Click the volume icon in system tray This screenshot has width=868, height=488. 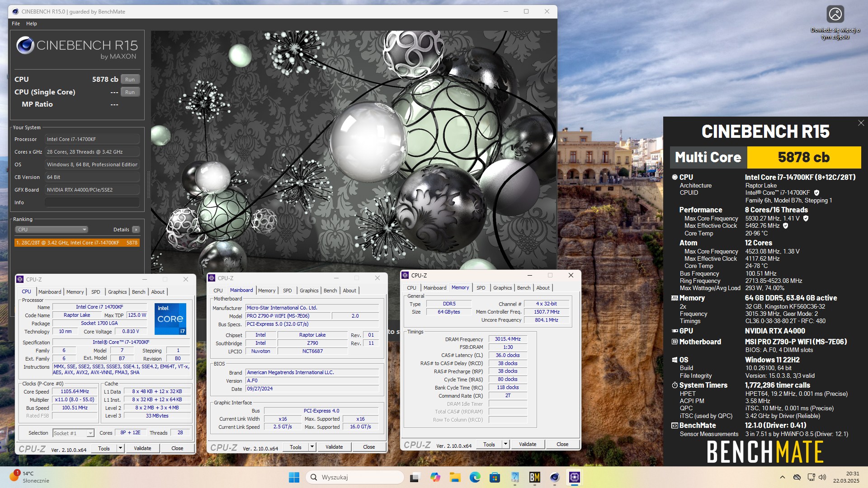tap(822, 477)
